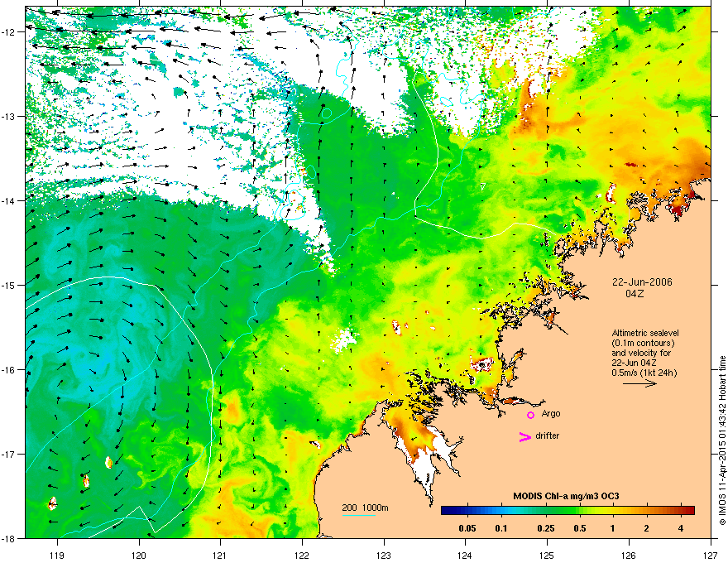Click the colorbar tick label "2"
The width and height of the screenshot is (728, 563).
(647, 528)
